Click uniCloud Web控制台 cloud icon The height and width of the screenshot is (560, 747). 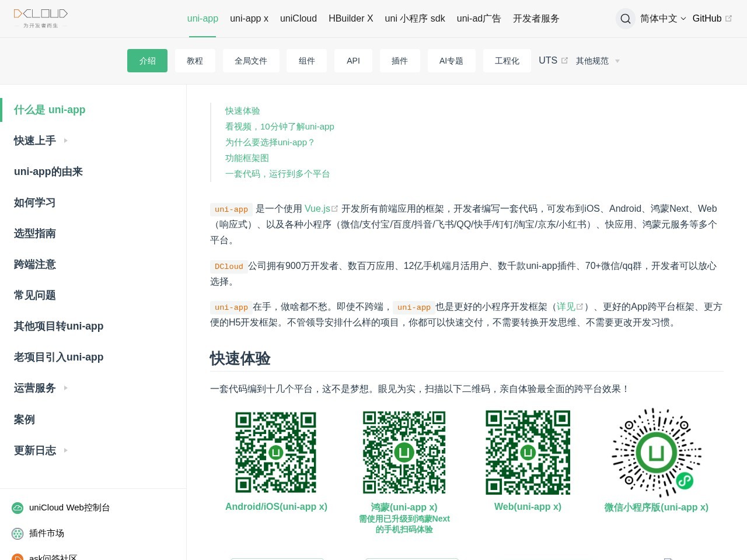coord(18,508)
